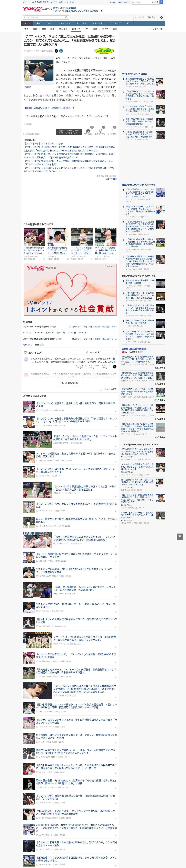The image size is (186, 868).
Task: Open トピックス一覧 link
Action: click(155, 29)
